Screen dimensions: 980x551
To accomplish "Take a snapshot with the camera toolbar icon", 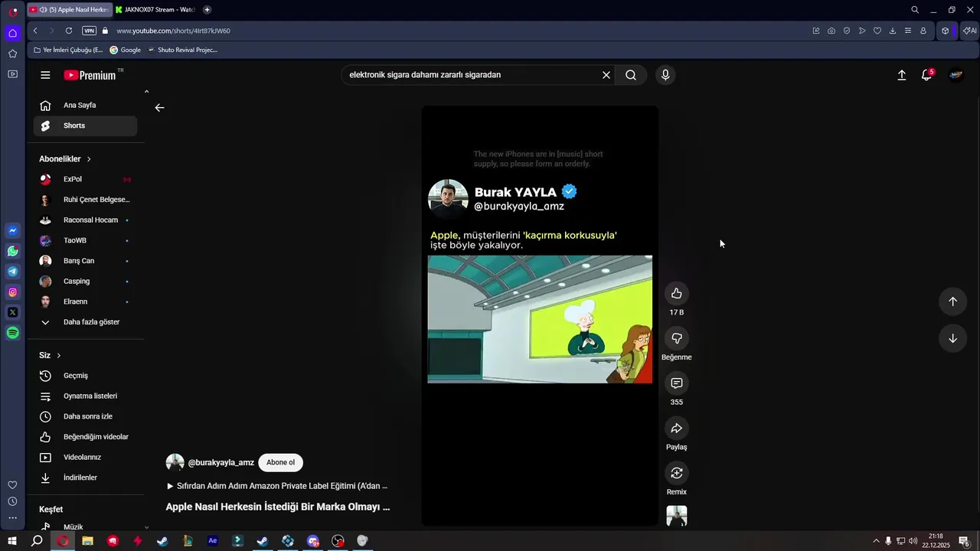I will (x=831, y=31).
